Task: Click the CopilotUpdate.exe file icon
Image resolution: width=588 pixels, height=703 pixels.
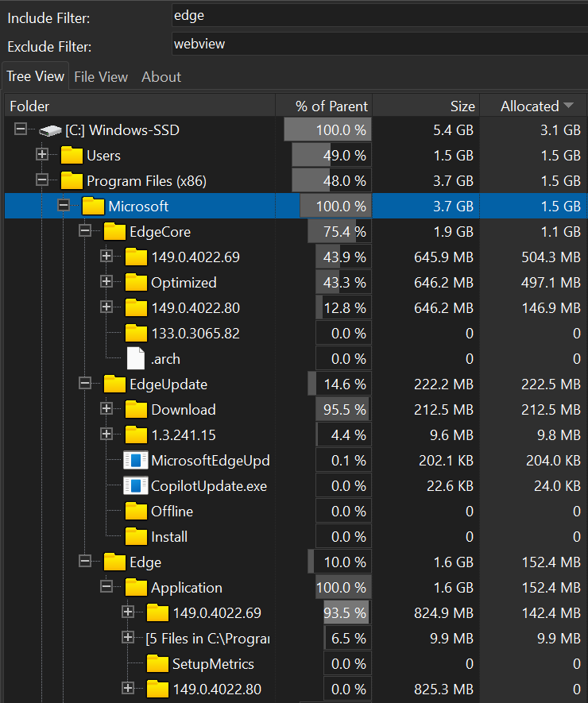Action: 136,486
